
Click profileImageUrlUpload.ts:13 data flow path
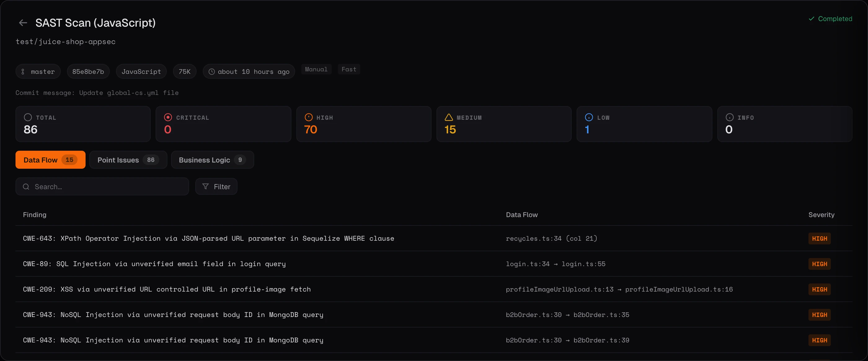[x=619, y=289]
